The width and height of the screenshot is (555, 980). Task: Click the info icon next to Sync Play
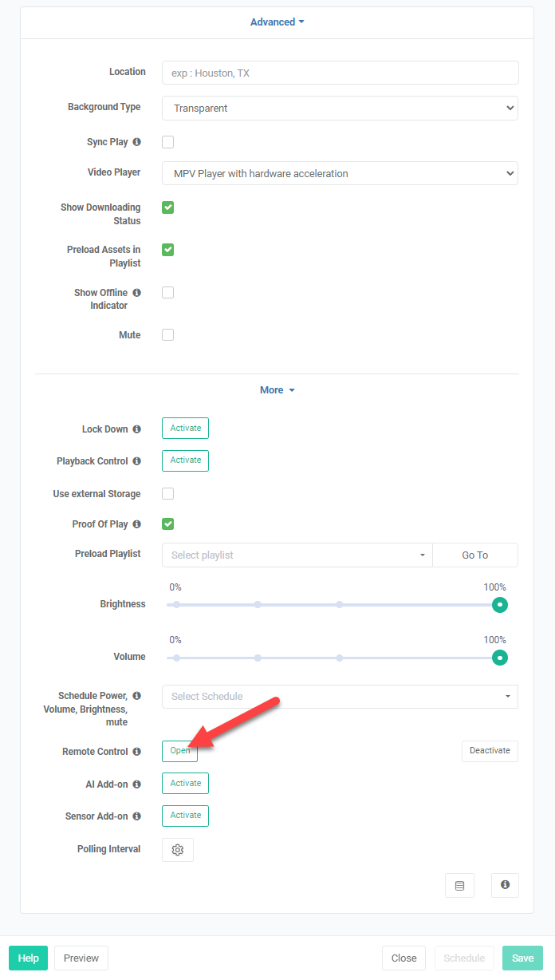point(136,142)
